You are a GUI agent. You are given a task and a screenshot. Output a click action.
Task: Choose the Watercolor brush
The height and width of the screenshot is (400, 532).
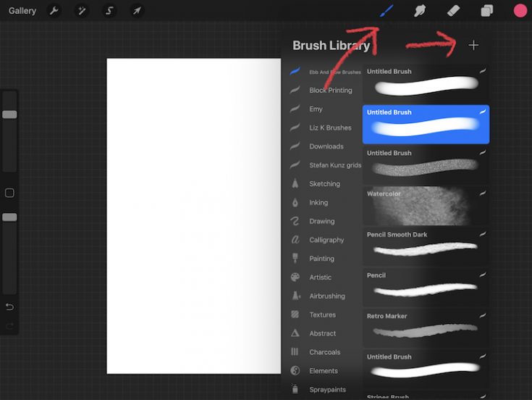point(426,205)
